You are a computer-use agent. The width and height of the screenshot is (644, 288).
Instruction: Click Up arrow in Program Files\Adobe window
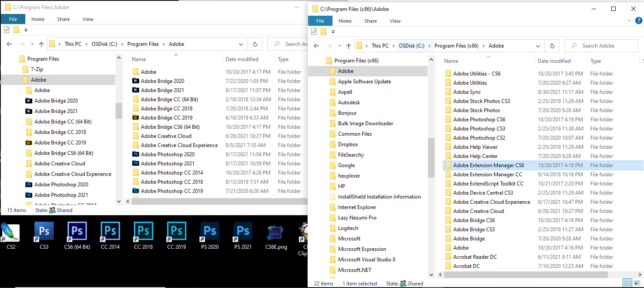click(x=41, y=44)
